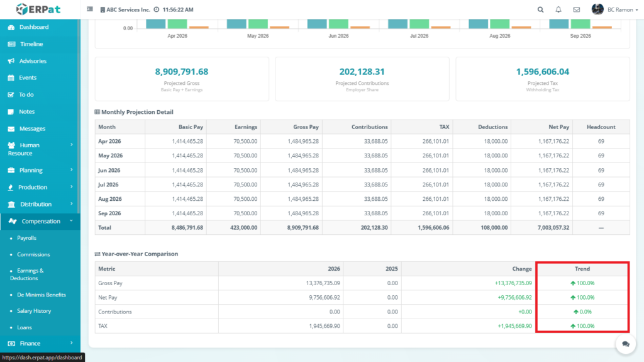Image resolution: width=644 pixels, height=362 pixels.
Task: Open Salary History submenu link
Action: pos(34,311)
